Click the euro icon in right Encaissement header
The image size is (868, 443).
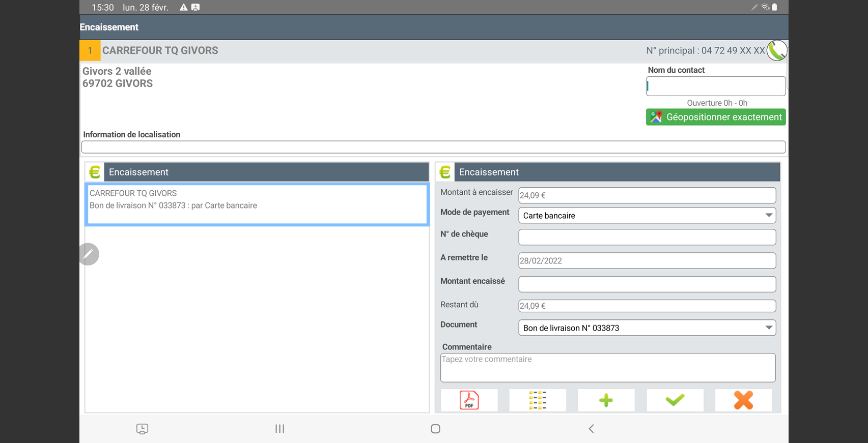point(445,172)
